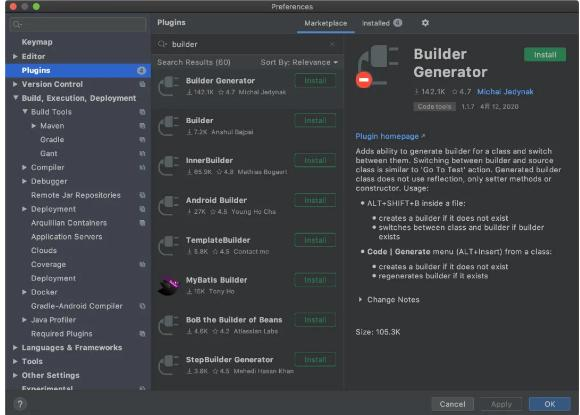Click green Install button in detail pane

click(545, 55)
